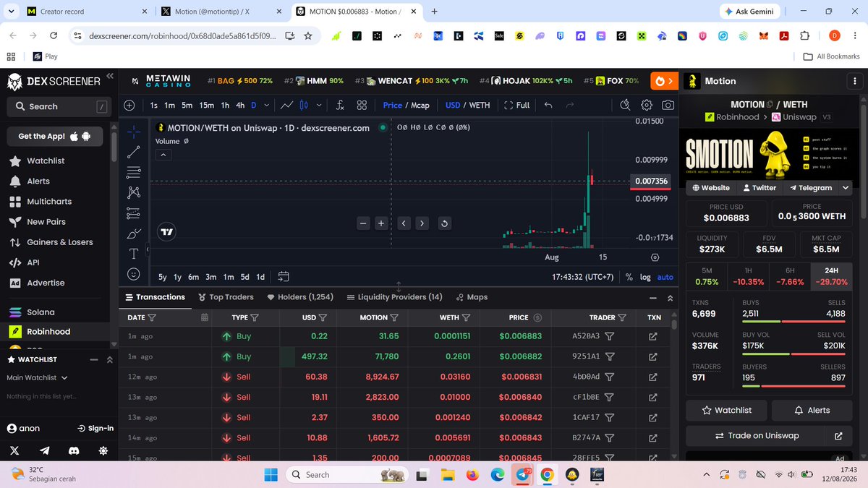Open the Maps tab

tap(472, 297)
